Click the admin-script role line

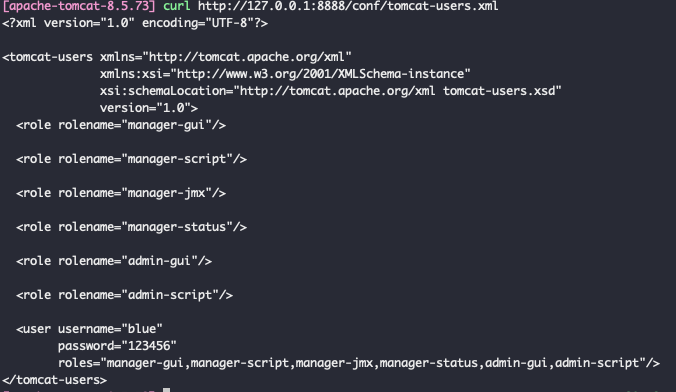[125, 295]
